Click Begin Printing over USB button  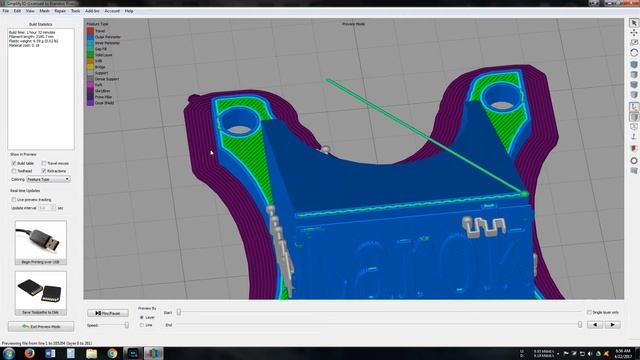tap(41, 243)
